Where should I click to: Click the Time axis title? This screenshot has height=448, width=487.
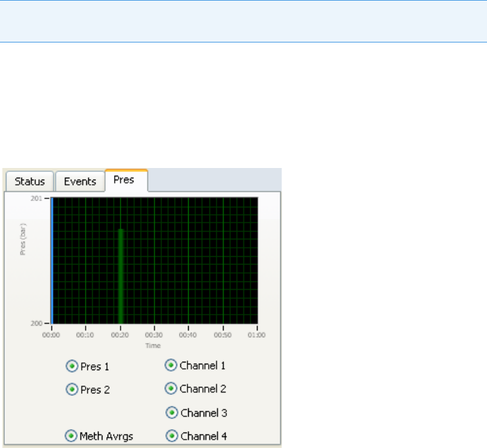(153, 346)
